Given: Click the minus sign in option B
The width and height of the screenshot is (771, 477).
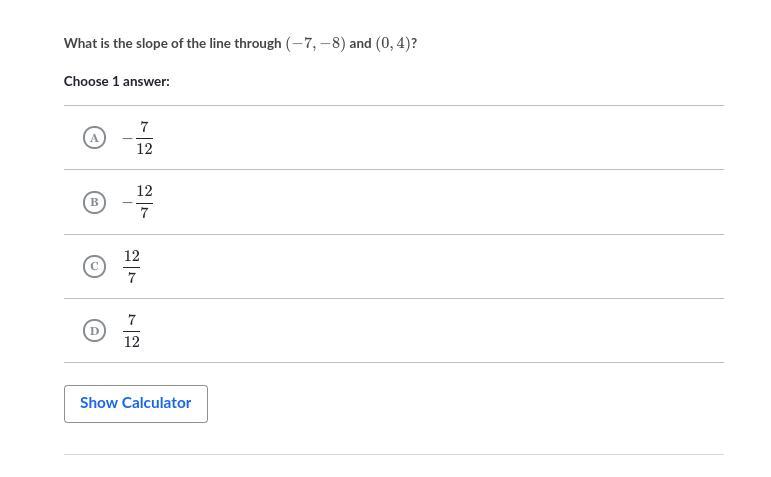Looking at the screenshot, I should [127, 202].
